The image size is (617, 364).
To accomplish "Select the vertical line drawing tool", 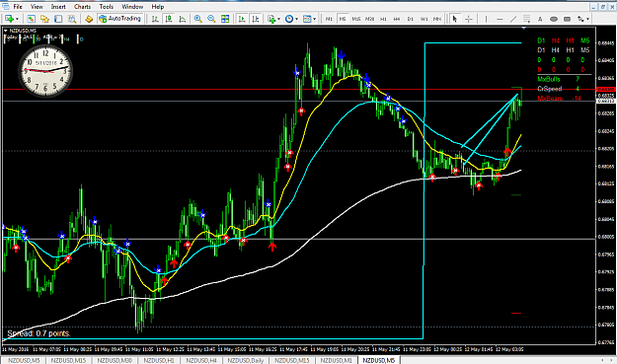I will (x=487, y=19).
